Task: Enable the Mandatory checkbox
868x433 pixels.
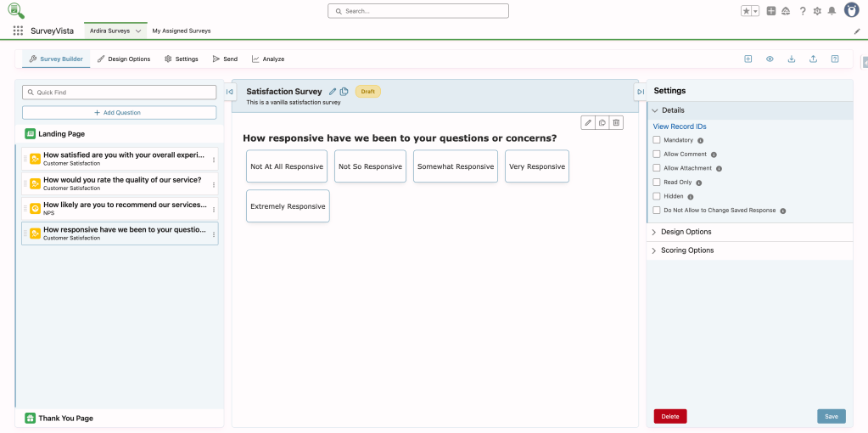Action: pyautogui.click(x=657, y=140)
